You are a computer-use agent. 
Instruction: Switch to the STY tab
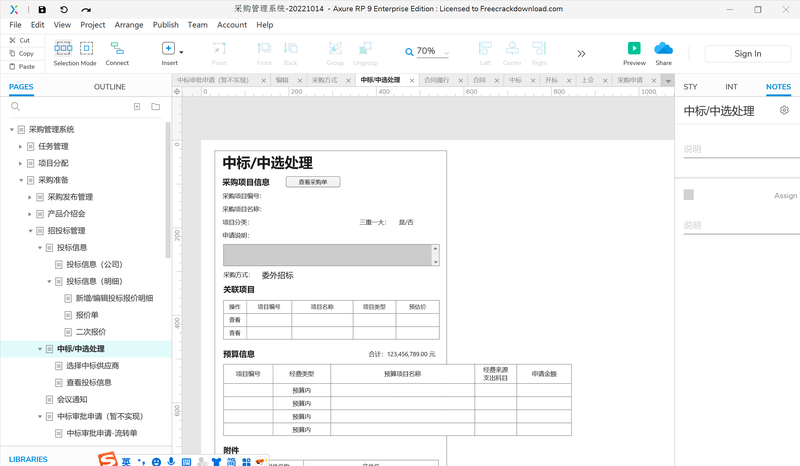pos(690,87)
